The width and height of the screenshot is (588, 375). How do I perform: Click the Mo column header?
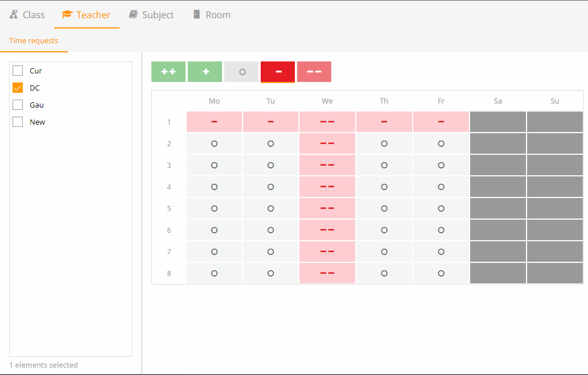[x=214, y=101]
